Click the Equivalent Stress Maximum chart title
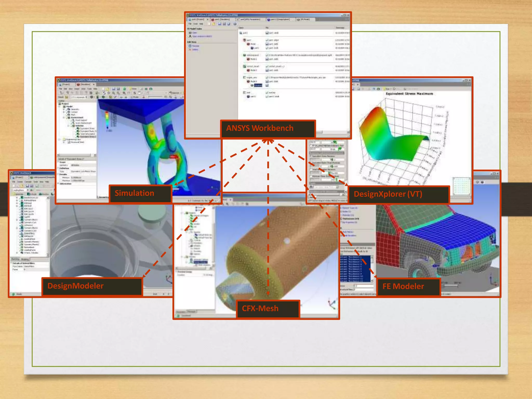Viewport: 532px width, 399px height. click(409, 94)
